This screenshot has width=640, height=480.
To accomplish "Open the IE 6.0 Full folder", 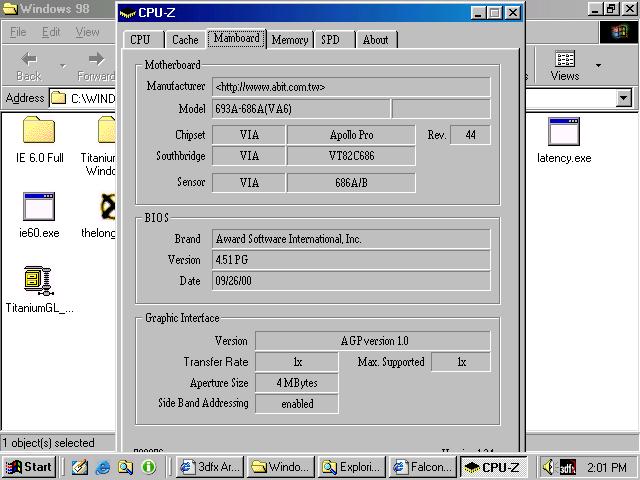I will point(39,131).
